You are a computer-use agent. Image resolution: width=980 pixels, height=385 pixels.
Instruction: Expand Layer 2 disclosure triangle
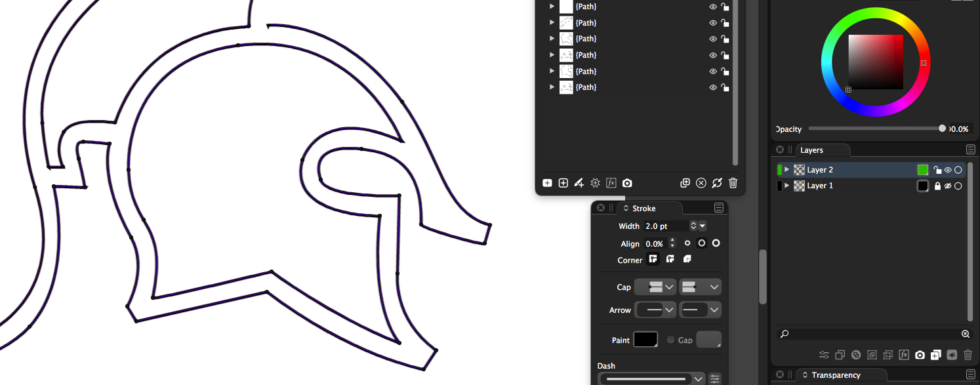coord(787,170)
